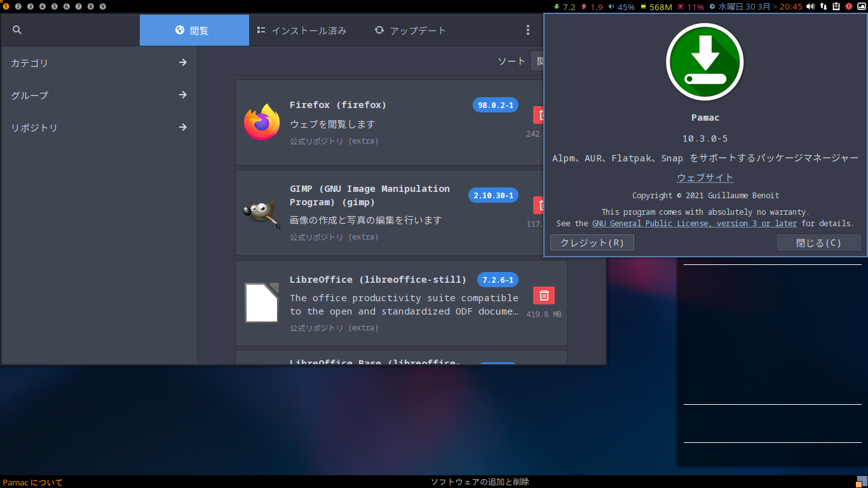The image size is (868, 488).
Task: Click the Pamac version text 10.3.0-5
Action: point(705,138)
